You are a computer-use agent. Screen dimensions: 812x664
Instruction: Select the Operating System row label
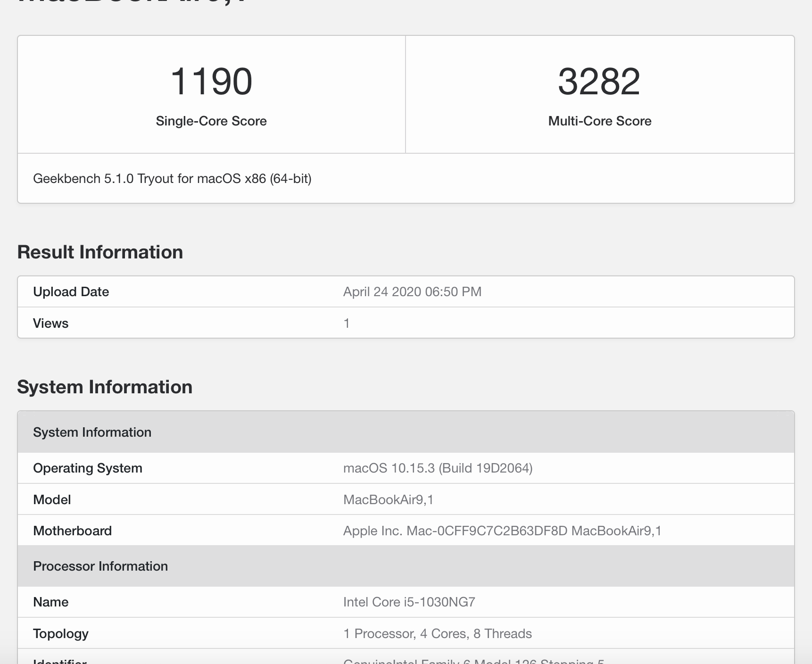[88, 468]
